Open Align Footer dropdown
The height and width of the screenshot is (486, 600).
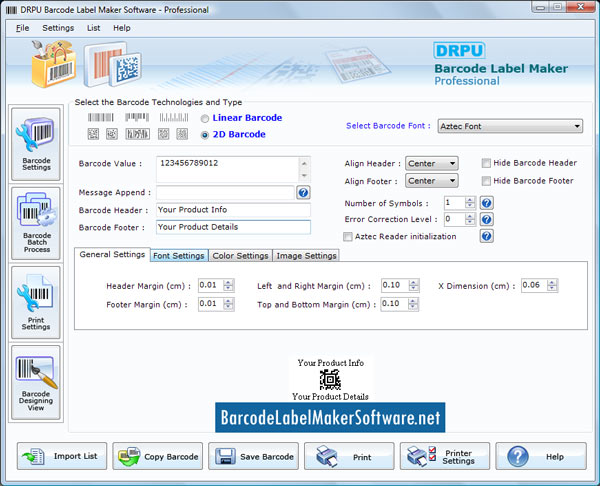[x=431, y=181]
